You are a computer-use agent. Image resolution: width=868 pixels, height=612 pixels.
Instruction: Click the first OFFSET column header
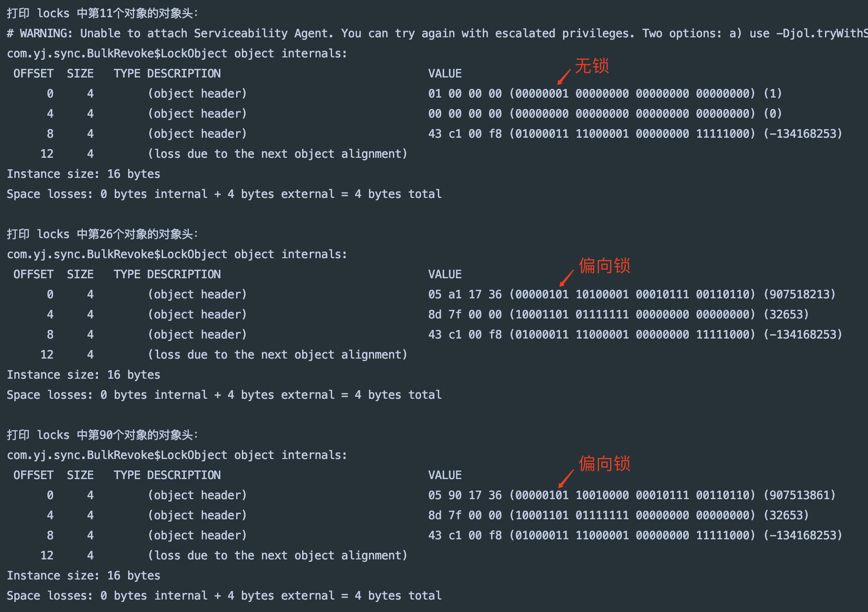pos(33,73)
